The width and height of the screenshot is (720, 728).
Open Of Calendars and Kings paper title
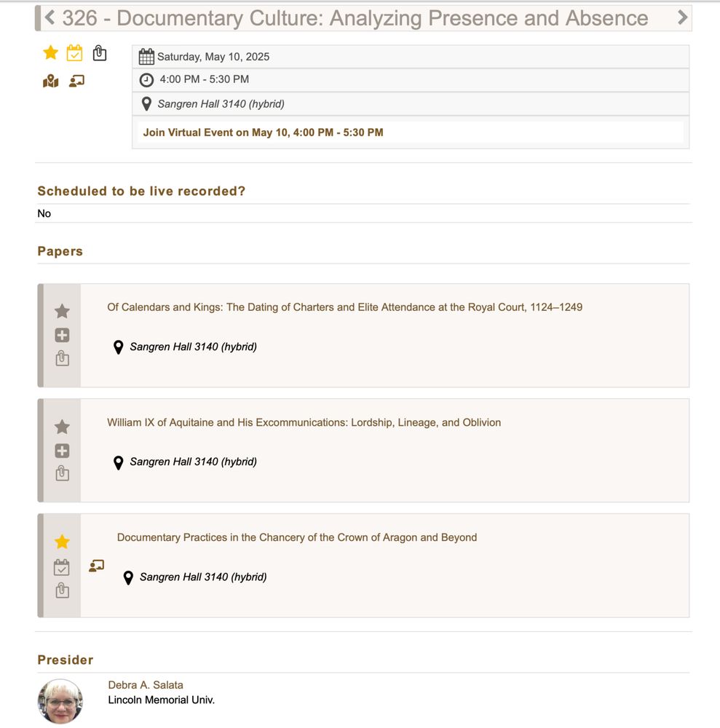coord(344,307)
